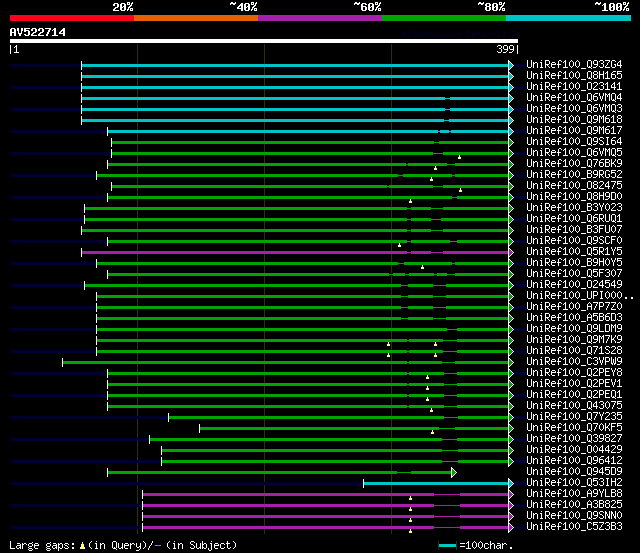The height and width of the screenshot is (553, 640).
Task: Click the orange ~40% legend segment
Action: (196, 18)
